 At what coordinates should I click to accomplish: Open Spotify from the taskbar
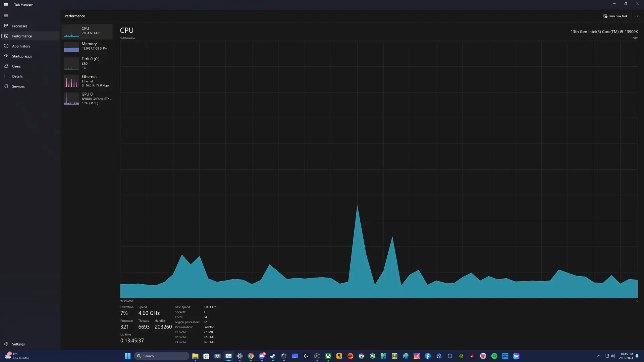click(494, 356)
